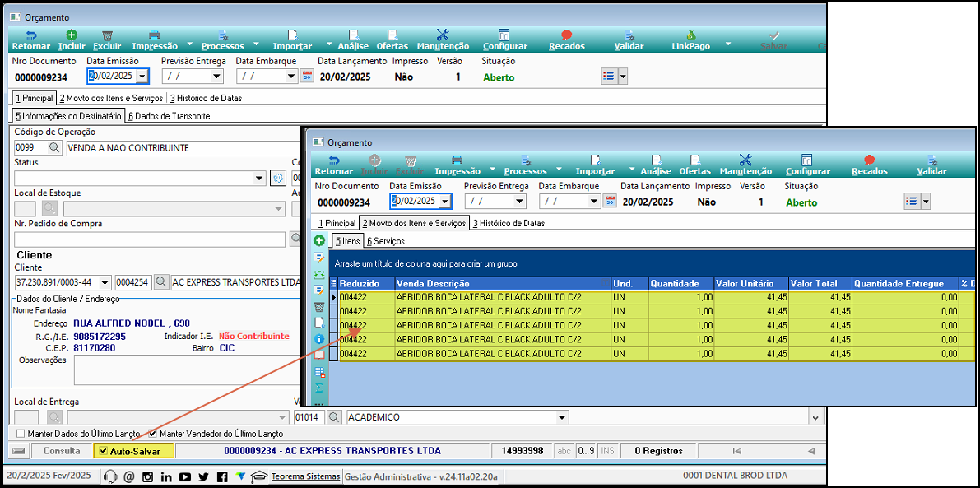Click Validar in the front window toolbar
The image size is (980, 488).
coord(931,165)
